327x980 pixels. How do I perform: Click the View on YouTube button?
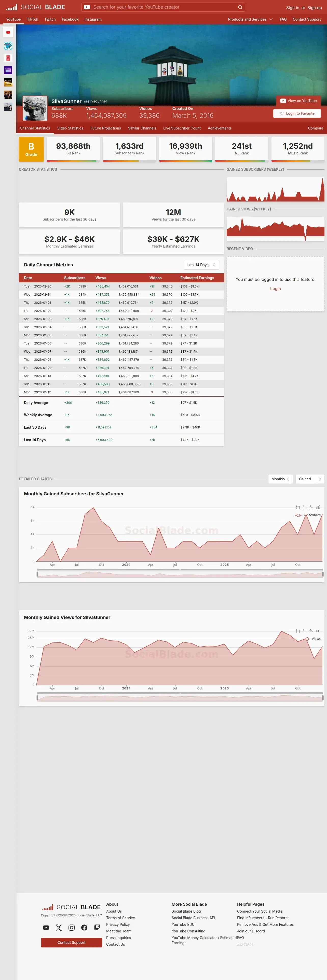[x=298, y=101]
